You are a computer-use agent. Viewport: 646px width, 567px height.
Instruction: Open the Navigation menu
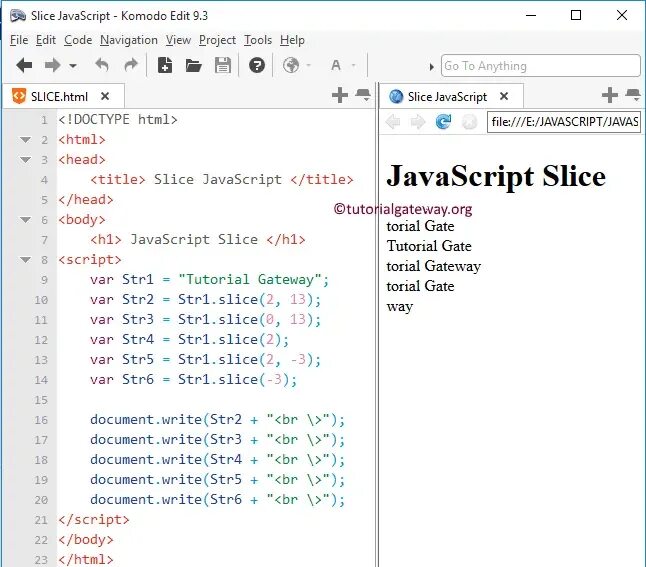129,40
